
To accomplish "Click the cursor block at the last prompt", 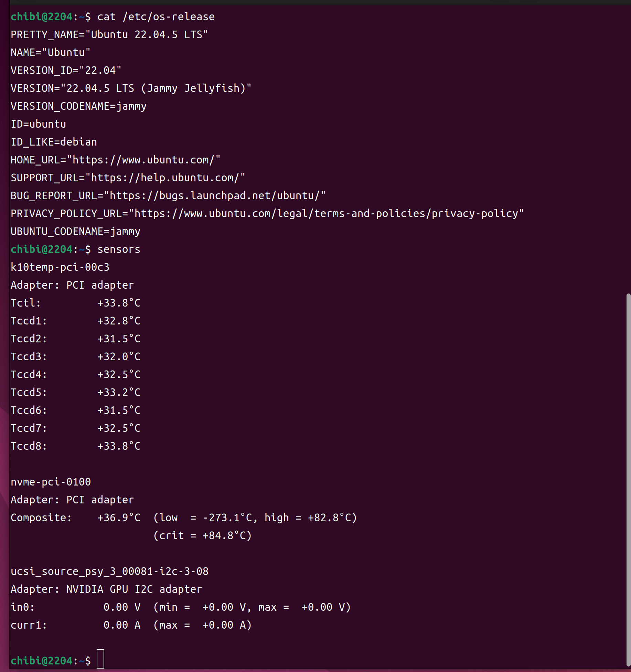I will 100,659.
